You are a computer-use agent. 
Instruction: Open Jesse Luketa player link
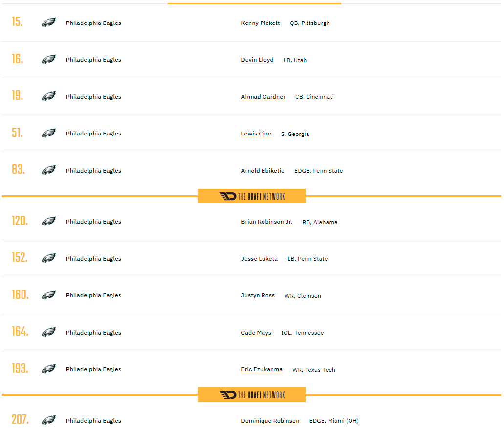click(259, 259)
